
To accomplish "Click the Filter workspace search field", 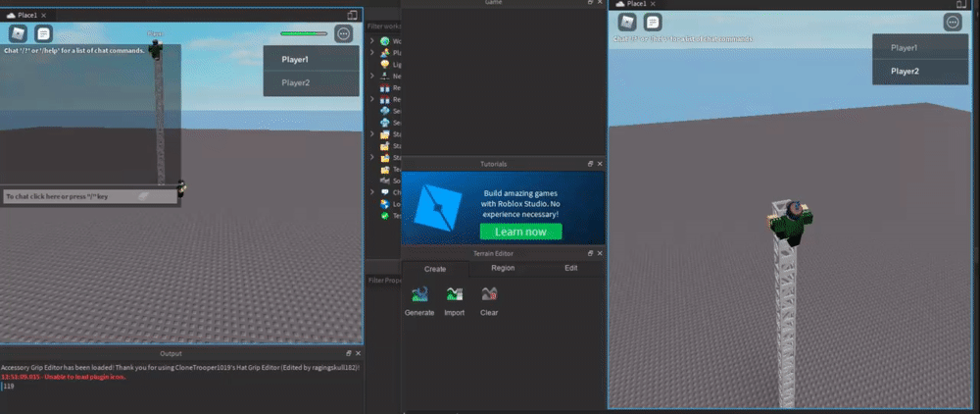I will click(x=383, y=26).
